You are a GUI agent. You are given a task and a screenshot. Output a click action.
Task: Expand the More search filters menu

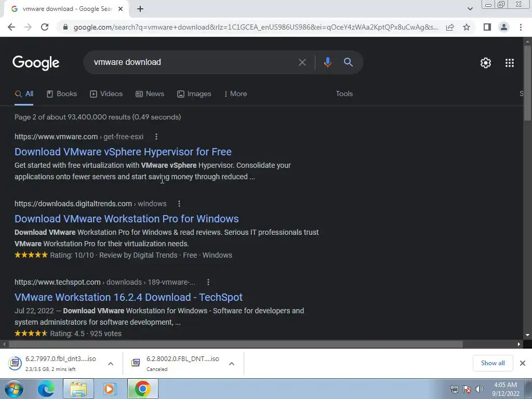[235, 94]
